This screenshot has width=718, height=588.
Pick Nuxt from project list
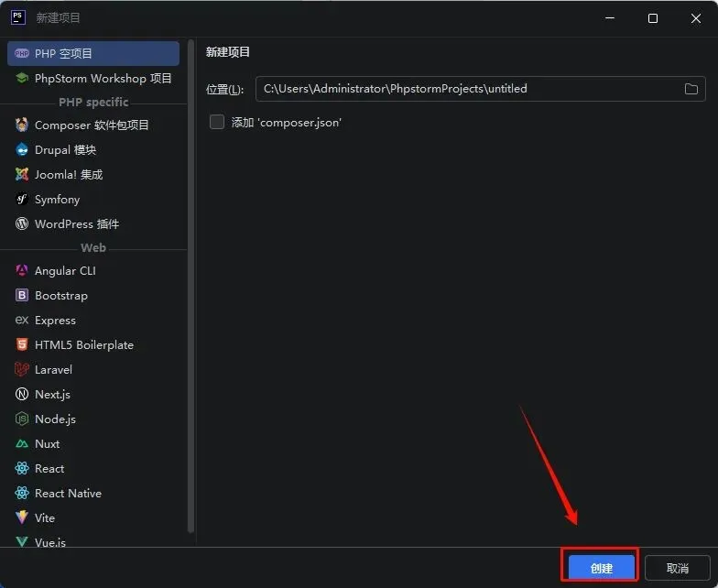(x=93, y=443)
